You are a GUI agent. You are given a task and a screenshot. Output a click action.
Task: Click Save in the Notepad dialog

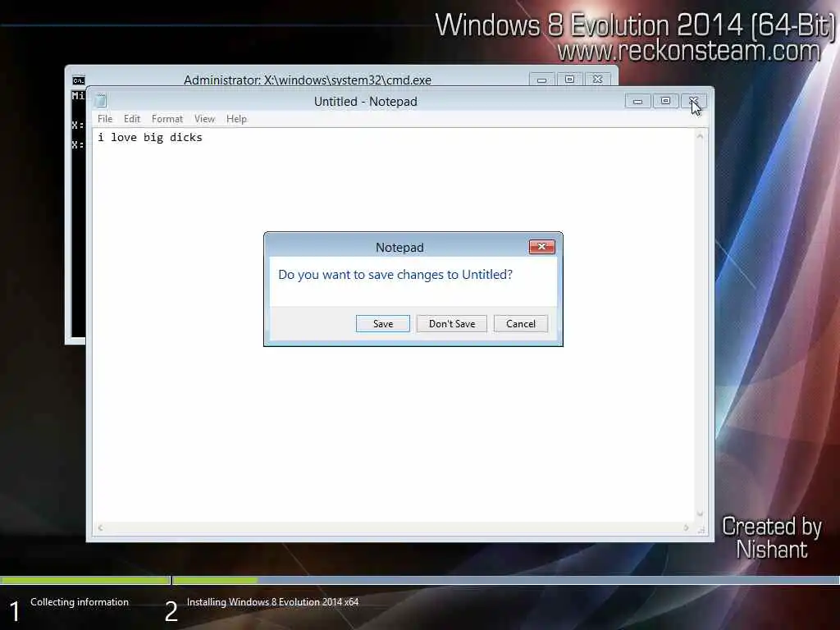click(382, 323)
